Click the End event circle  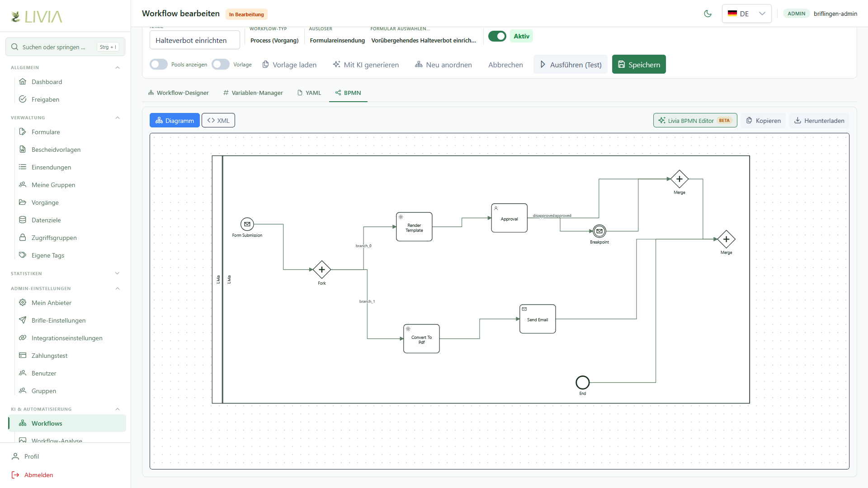583,383
